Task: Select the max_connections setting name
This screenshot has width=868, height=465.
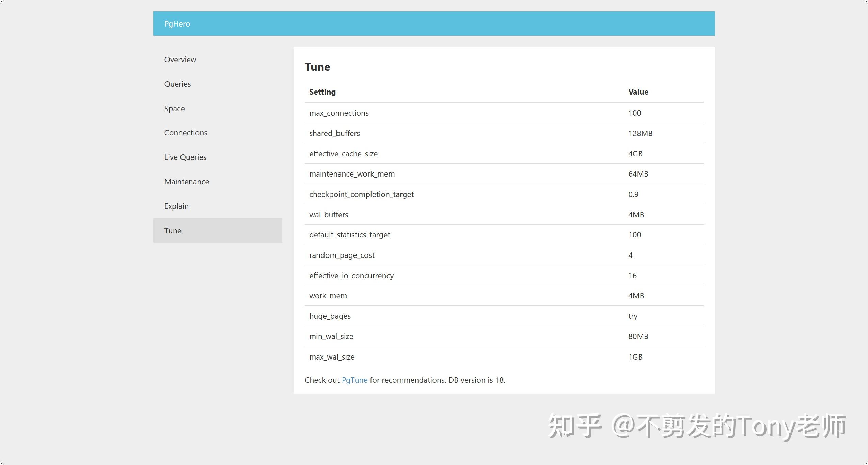Action: point(339,113)
